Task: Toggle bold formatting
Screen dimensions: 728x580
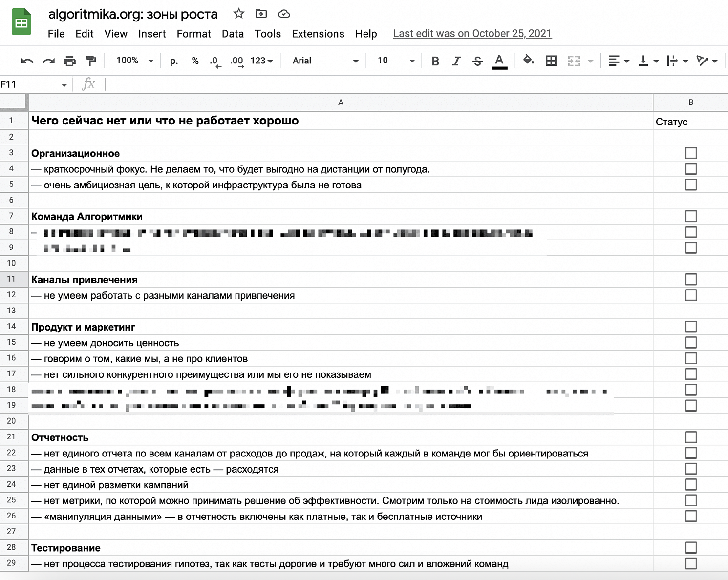Action: point(435,61)
